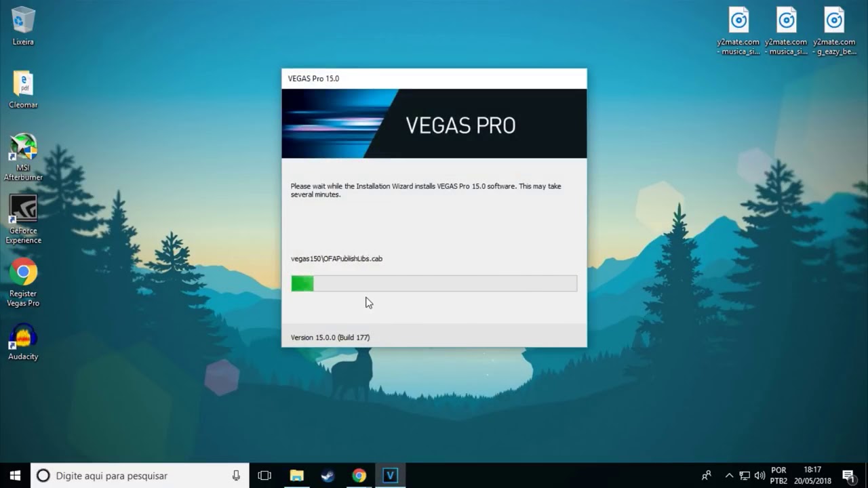This screenshot has width=868, height=488.
Task: Open Steam from the taskbar
Action: click(328, 476)
